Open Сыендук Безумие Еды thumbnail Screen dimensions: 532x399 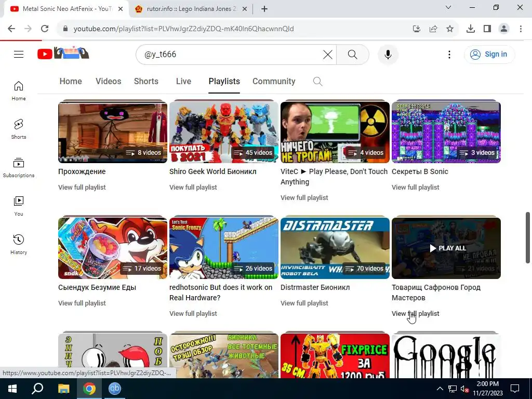[113, 248]
